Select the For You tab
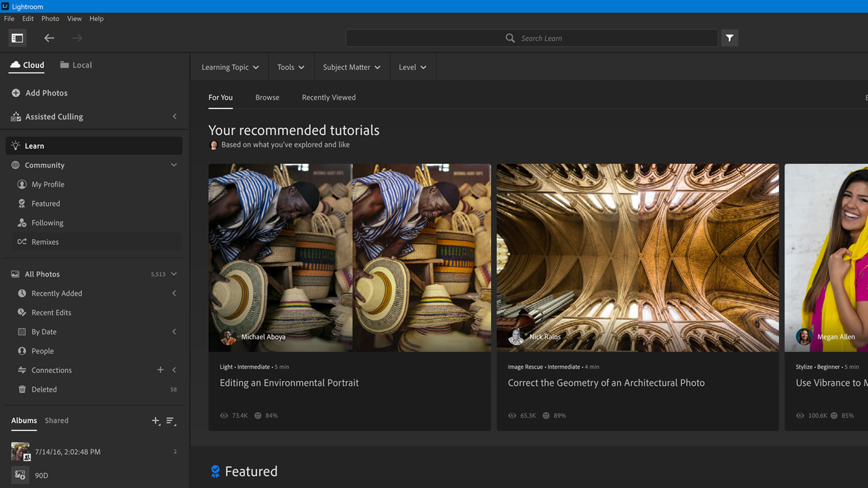The width and height of the screenshot is (868, 488). click(220, 98)
